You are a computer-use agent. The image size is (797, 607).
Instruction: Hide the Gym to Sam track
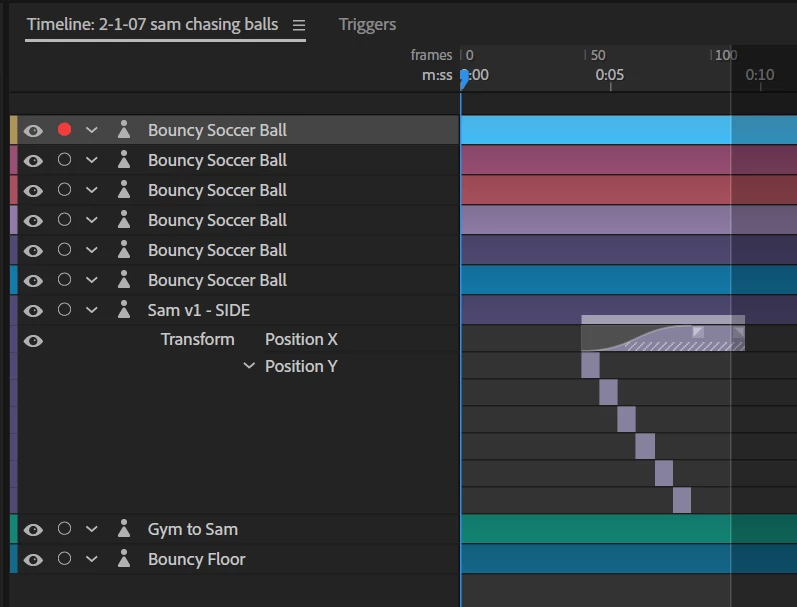[x=33, y=530]
